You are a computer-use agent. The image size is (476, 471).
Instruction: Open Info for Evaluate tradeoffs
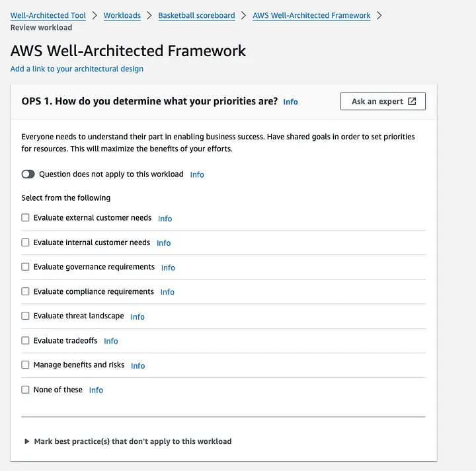point(111,341)
